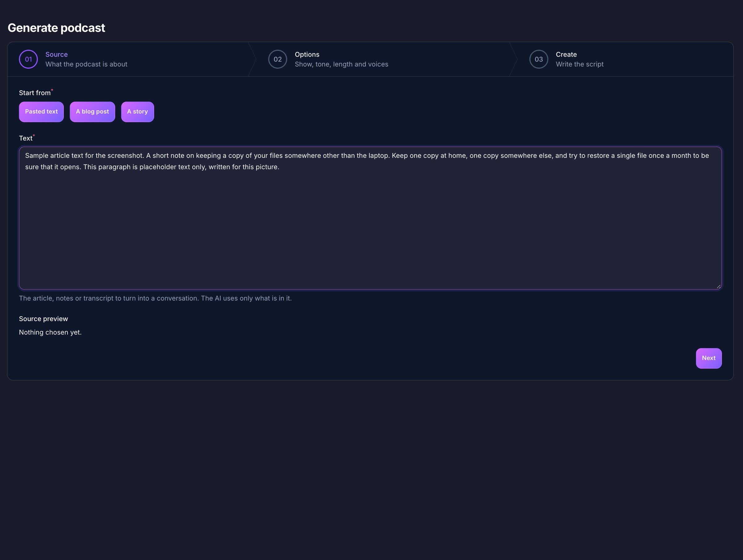Click 'Show, tone, length and voices' subtitle
The image size is (743, 560).
coord(341,64)
